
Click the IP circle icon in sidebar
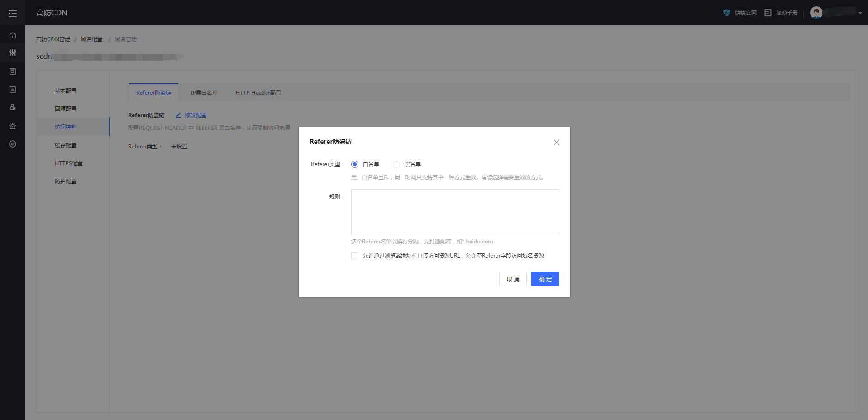click(13, 144)
